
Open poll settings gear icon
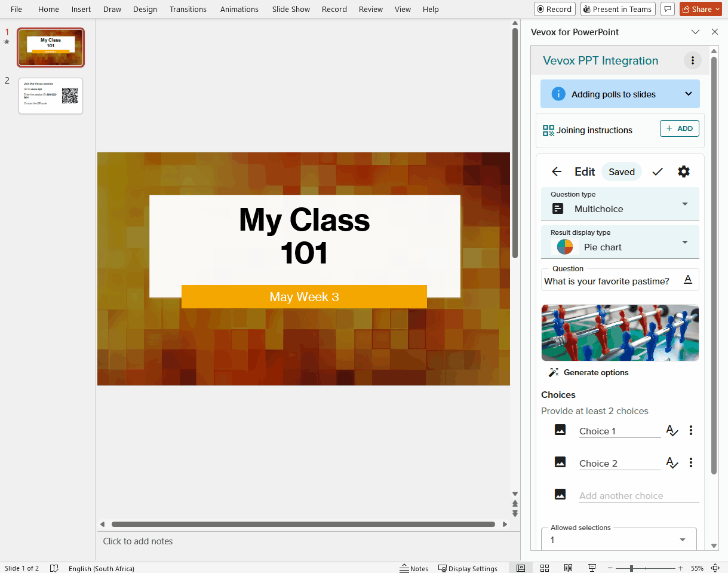684,172
